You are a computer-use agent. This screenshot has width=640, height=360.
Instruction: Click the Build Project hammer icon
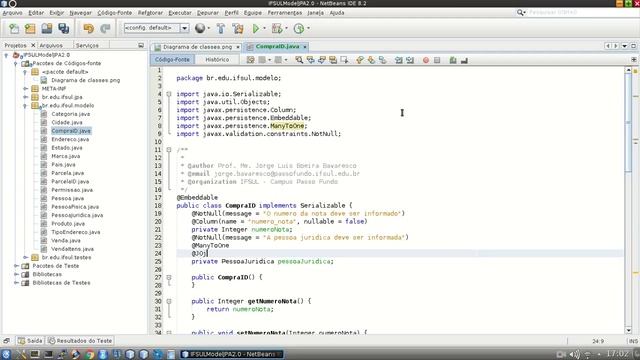click(x=221, y=28)
